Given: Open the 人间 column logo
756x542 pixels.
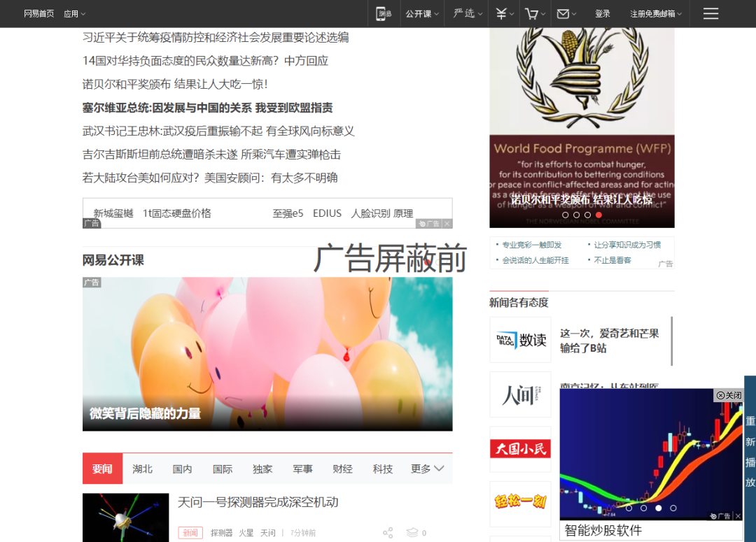Looking at the screenshot, I should pyautogui.click(x=520, y=394).
